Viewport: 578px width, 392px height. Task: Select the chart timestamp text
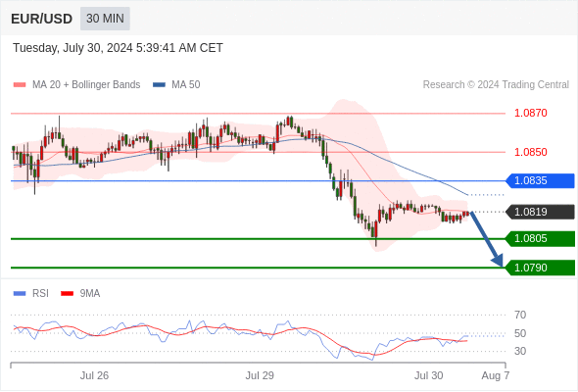pyautogui.click(x=118, y=48)
